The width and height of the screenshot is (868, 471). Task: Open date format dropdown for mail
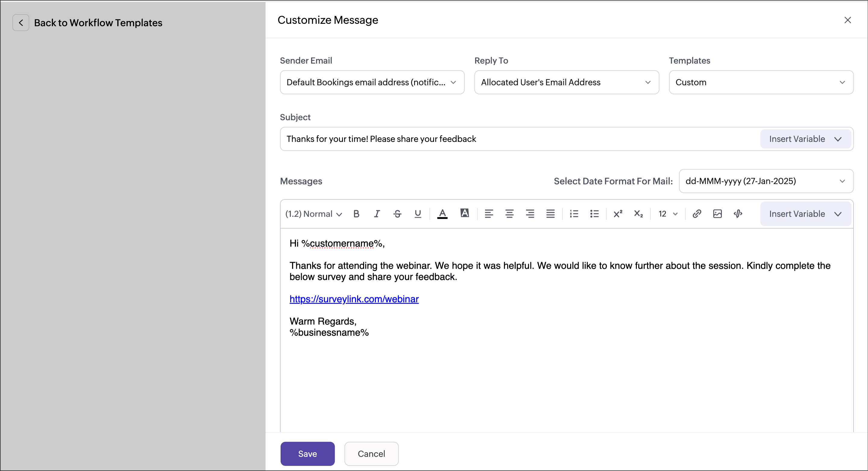766,181
